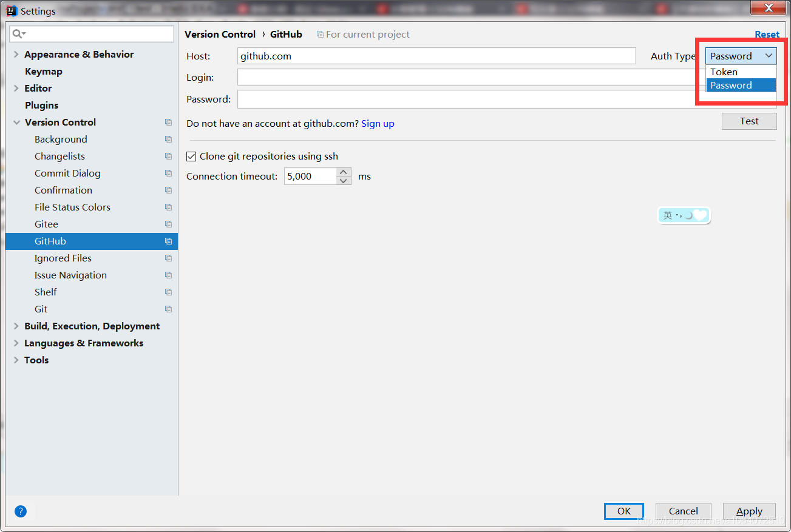Click the project-level icon beside Shelf
Image resolution: width=791 pixels, height=532 pixels.
tap(168, 292)
